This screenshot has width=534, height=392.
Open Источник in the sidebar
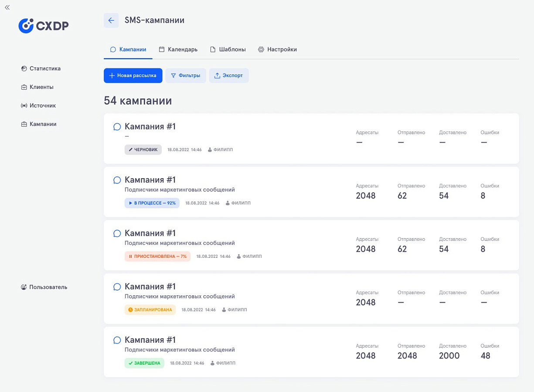38,105
